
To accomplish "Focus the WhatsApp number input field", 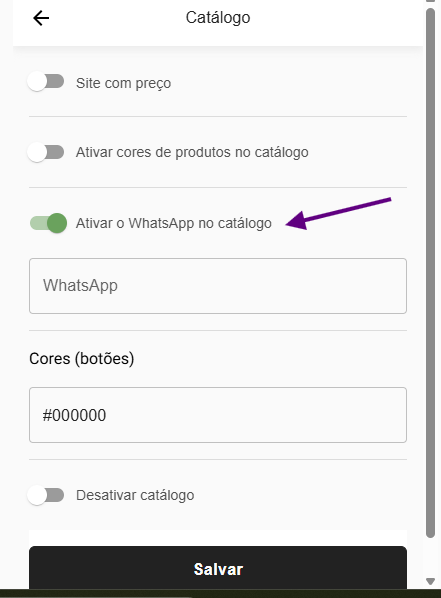I will [x=218, y=286].
